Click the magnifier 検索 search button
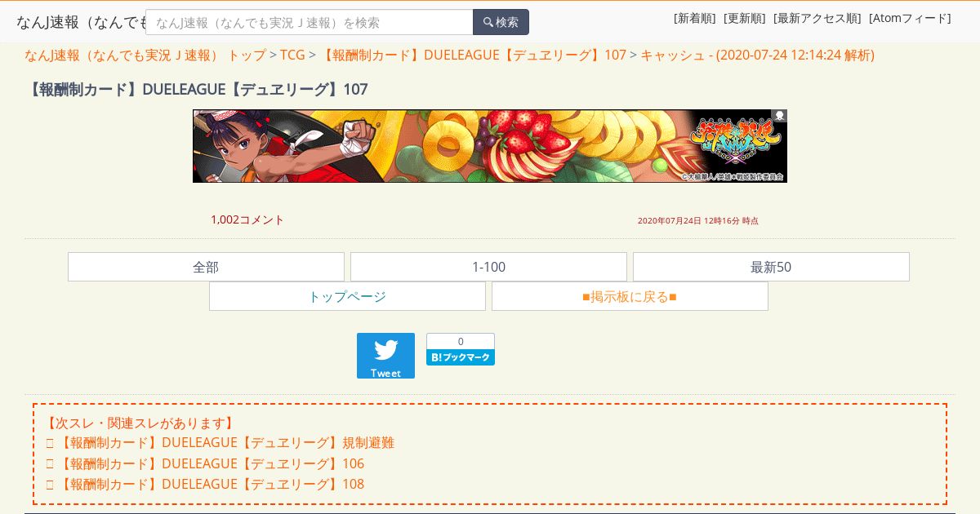Screen dimensions: 980x514 point(501,22)
